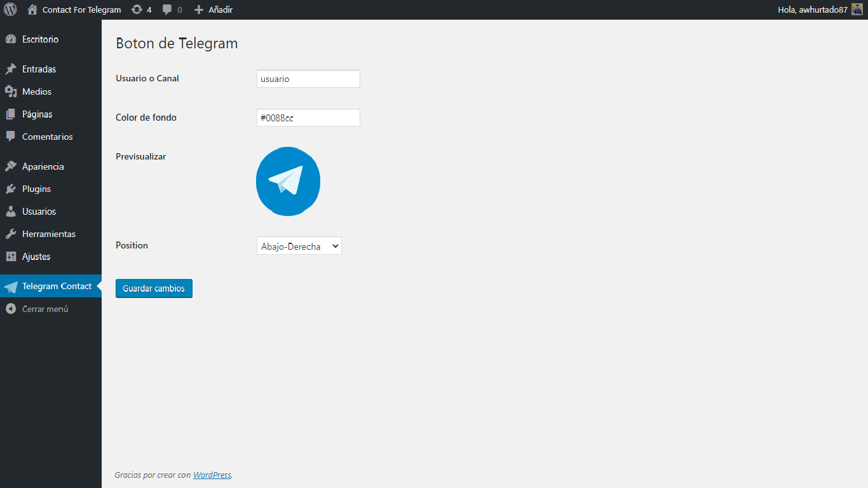Click the Ajustes sliders icon

pyautogui.click(x=11, y=257)
